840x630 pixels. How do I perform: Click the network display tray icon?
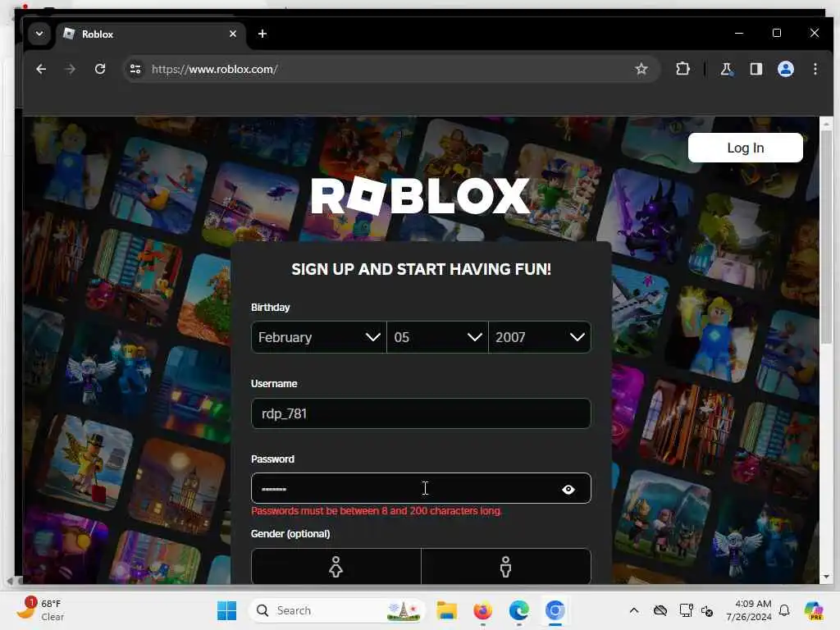[686, 610]
